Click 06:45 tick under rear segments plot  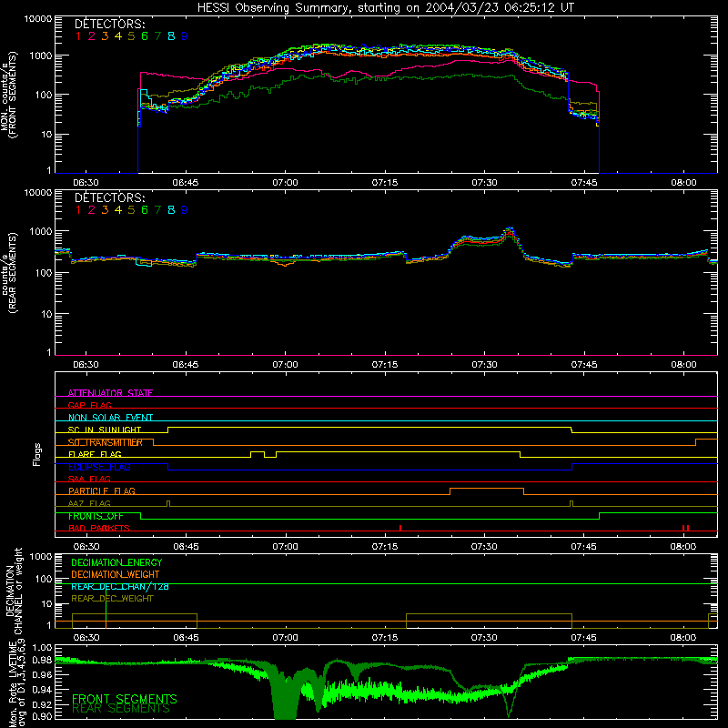tap(186, 365)
